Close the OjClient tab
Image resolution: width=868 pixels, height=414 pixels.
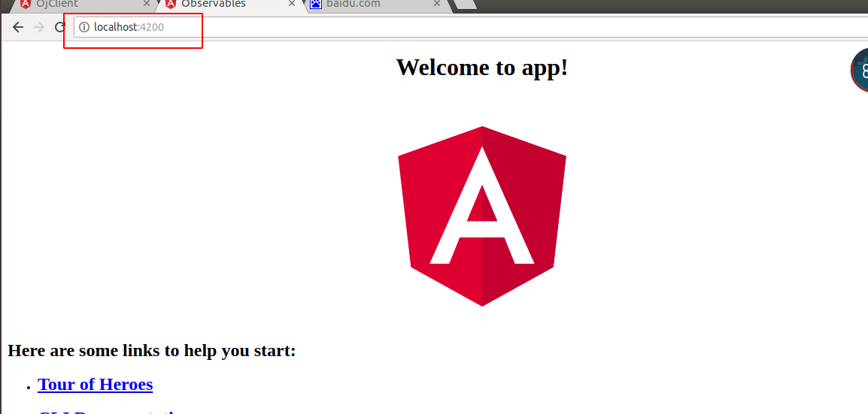146,3
